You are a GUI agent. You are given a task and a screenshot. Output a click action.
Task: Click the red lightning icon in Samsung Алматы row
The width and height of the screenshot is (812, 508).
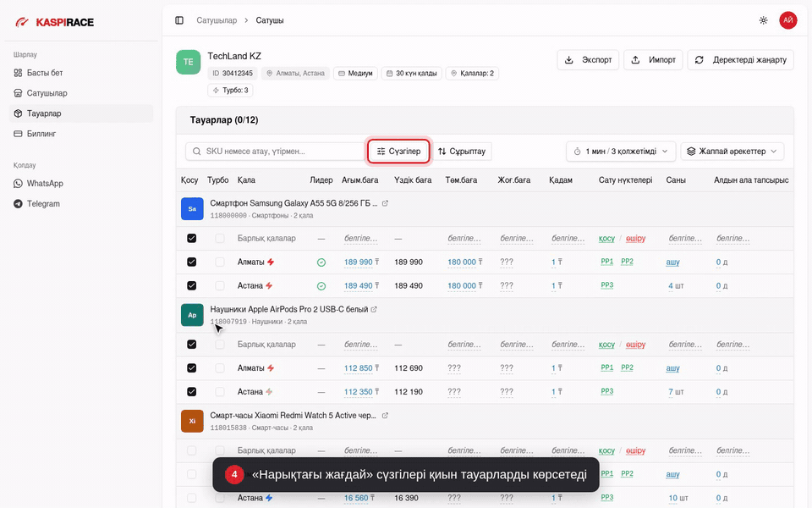click(x=271, y=262)
